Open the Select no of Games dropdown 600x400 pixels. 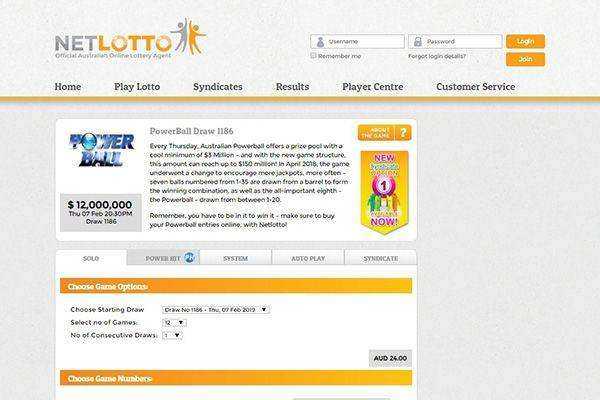click(175, 323)
